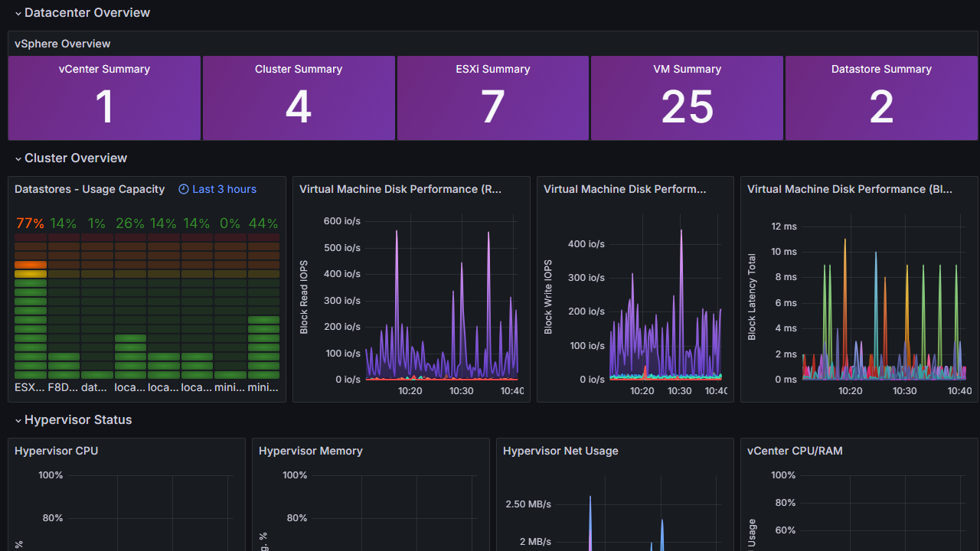Click the 44% datastore usage gauge column
The width and height of the screenshot is (980, 551).
click(x=263, y=306)
